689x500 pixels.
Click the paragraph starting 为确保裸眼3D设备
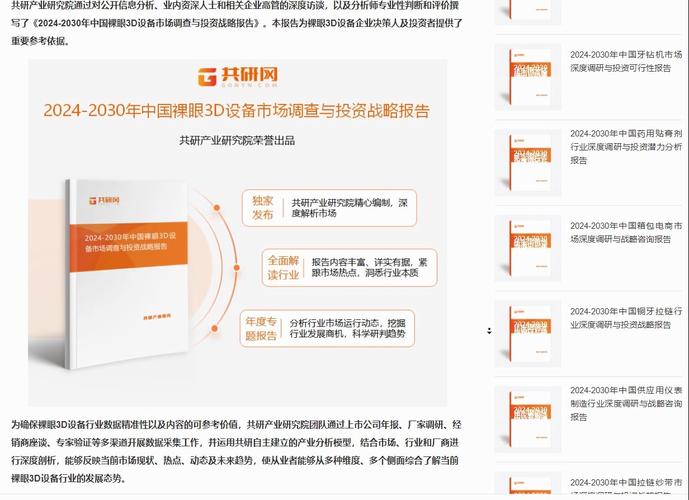tap(236, 451)
